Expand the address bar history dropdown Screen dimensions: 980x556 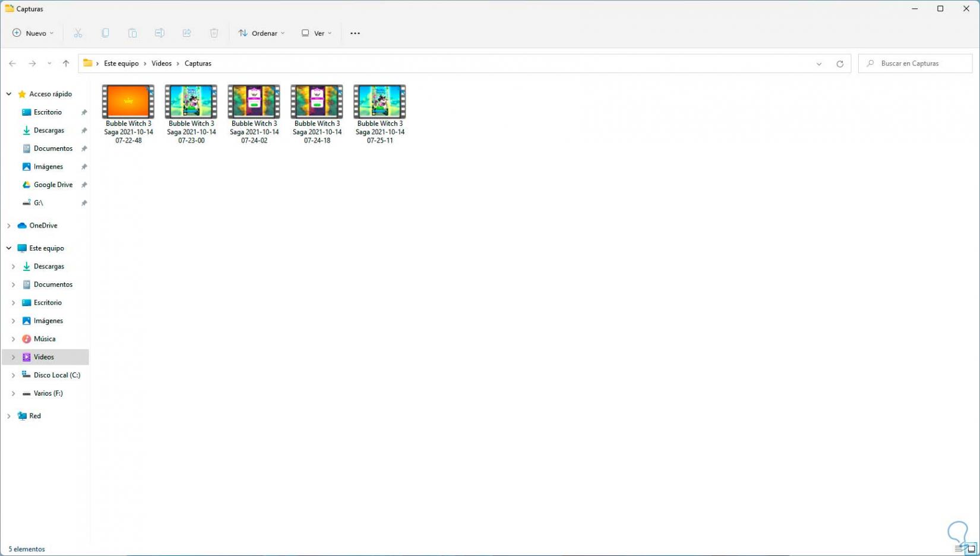click(x=819, y=64)
